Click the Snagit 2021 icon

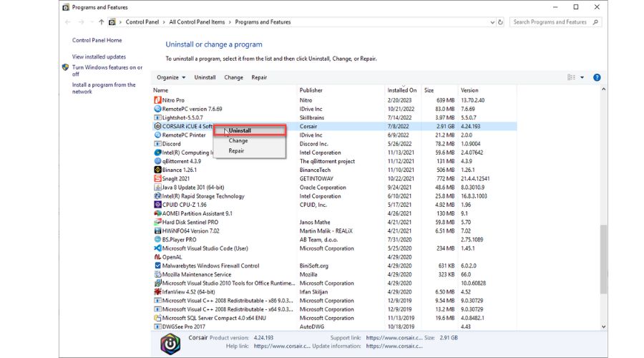[x=157, y=178]
